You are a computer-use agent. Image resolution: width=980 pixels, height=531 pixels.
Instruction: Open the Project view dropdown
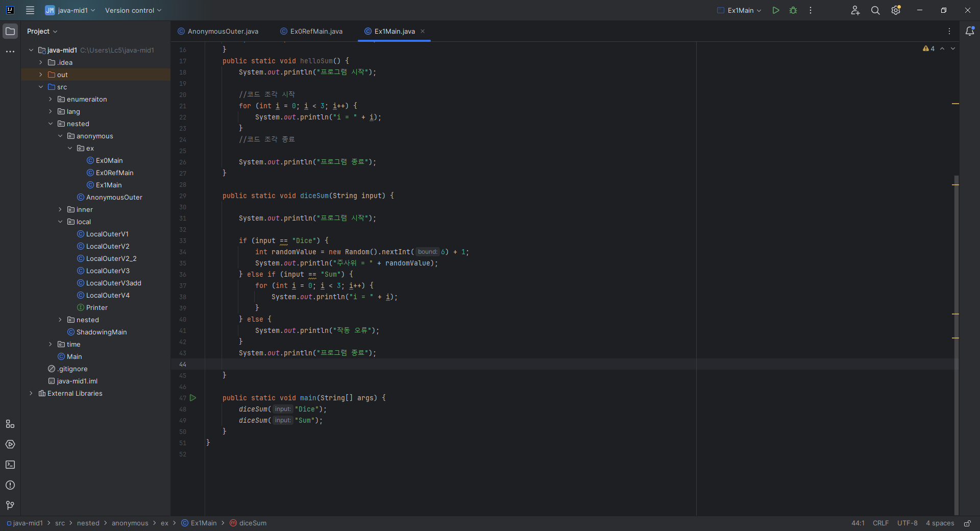click(42, 31)
